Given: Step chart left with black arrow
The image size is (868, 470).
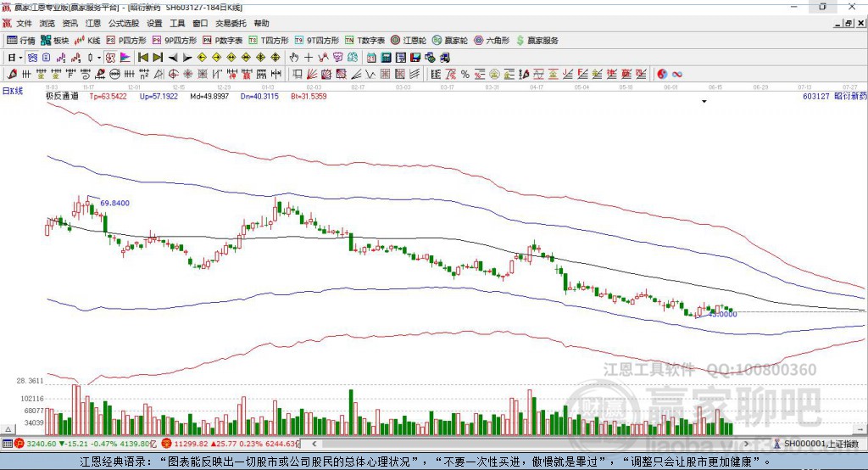Looking at the screenshot, I should tap(173, 58).
